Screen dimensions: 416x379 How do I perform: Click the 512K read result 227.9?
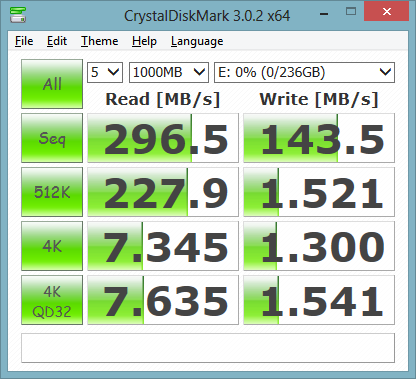(163, 192)
